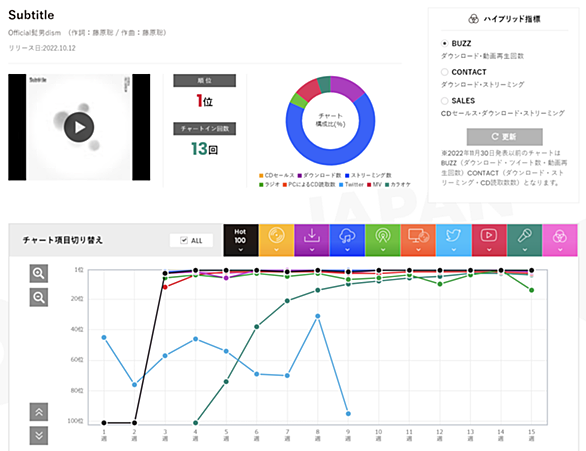Toggle the red MV video icon
Viewport: 586px width, 451px height.
489,235
